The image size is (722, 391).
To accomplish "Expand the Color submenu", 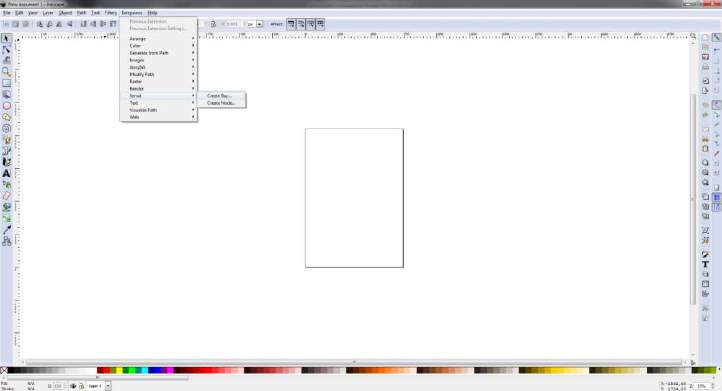I will click(159, 46).
